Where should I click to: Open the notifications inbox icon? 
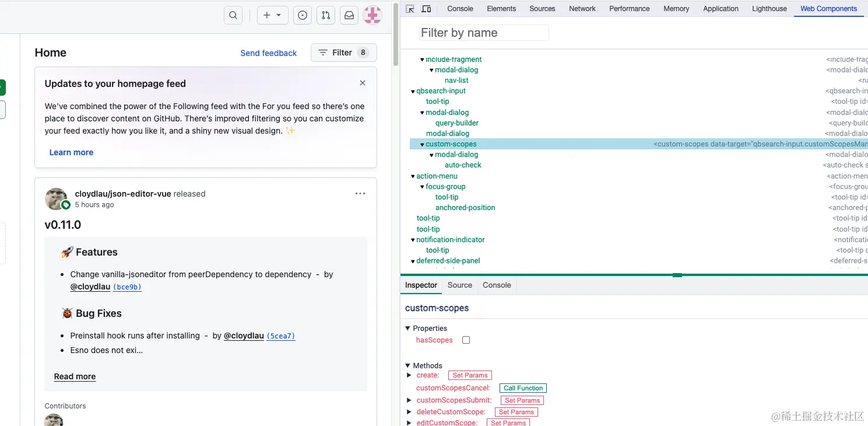tap(349, 15)
